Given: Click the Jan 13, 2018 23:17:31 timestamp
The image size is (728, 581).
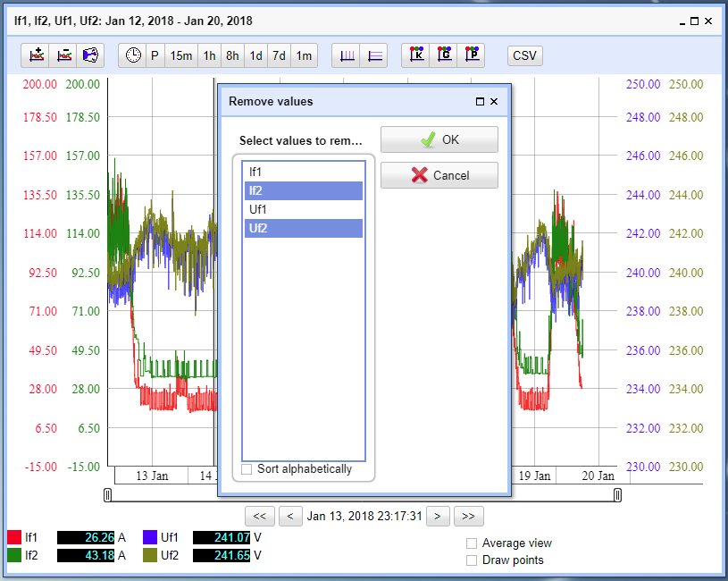Looking at the screenshot, I should click(x=364, y=517).
